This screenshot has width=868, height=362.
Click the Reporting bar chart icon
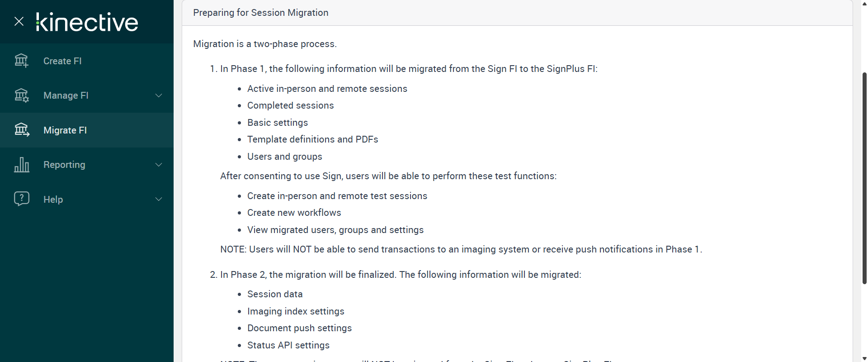coord(21,165)
